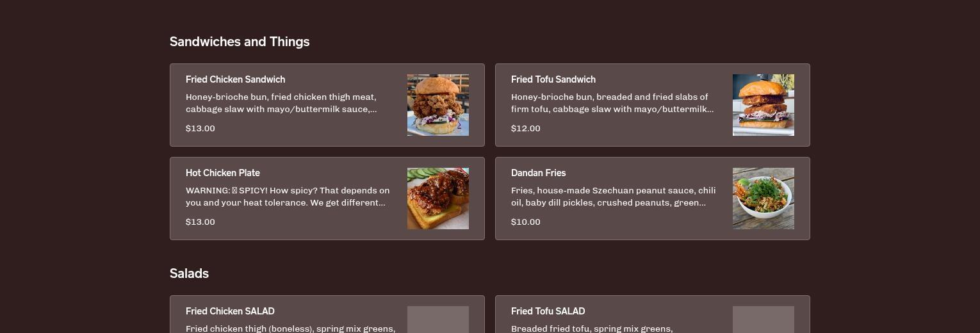Select the Fried Chicken SALAD placeholder image
980x333 pixels.
click(x=438, y=320)
